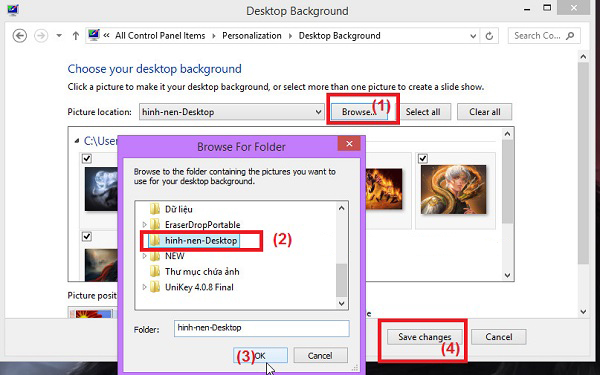This screenshot has width=600, height=375.
Task: Refresh the Desktop Background page
Action: 489,36
